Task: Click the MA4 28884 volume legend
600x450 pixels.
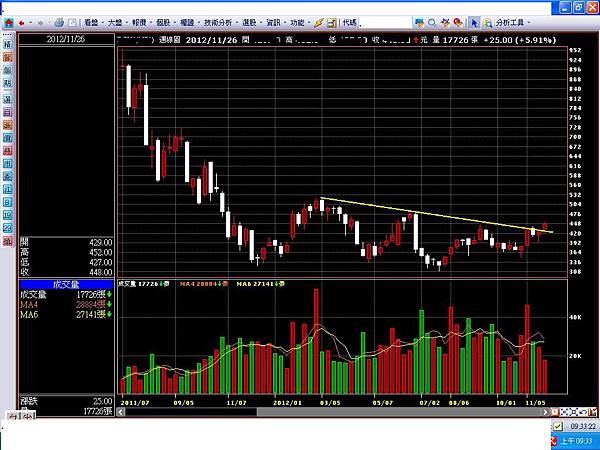Action: point(204,284)
